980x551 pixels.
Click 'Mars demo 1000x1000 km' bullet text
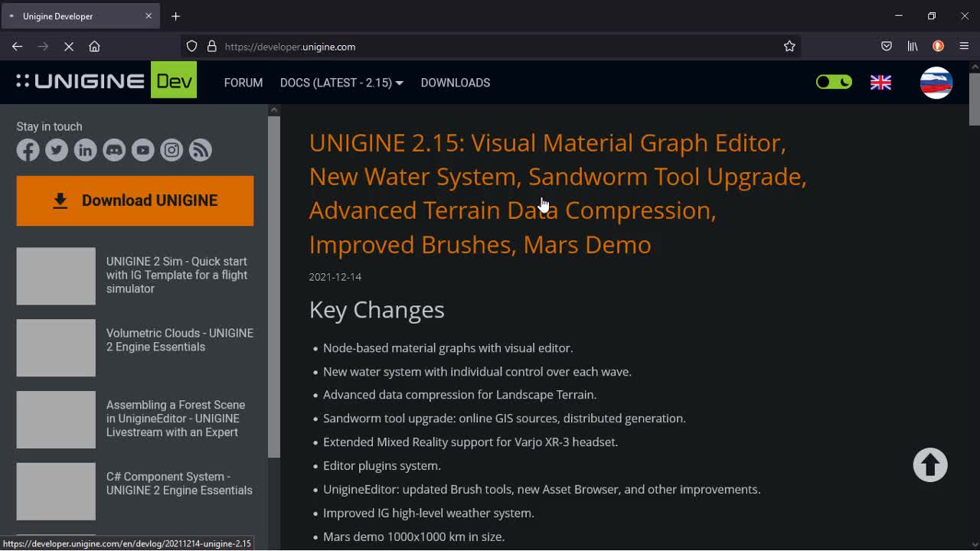coord(413,536)
